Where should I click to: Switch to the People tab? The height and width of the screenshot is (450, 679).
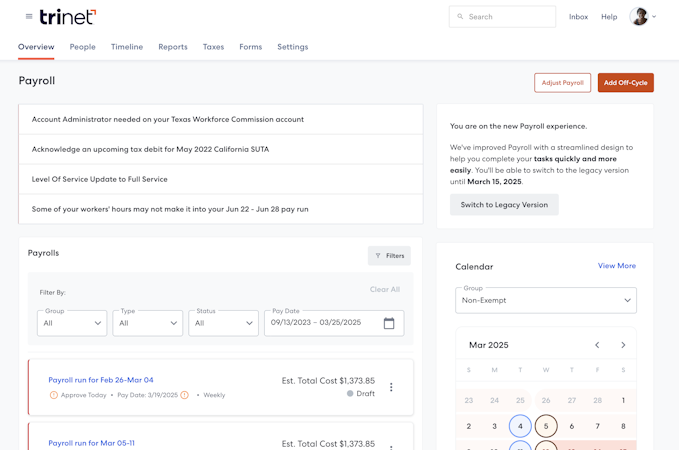coord(83,47)
